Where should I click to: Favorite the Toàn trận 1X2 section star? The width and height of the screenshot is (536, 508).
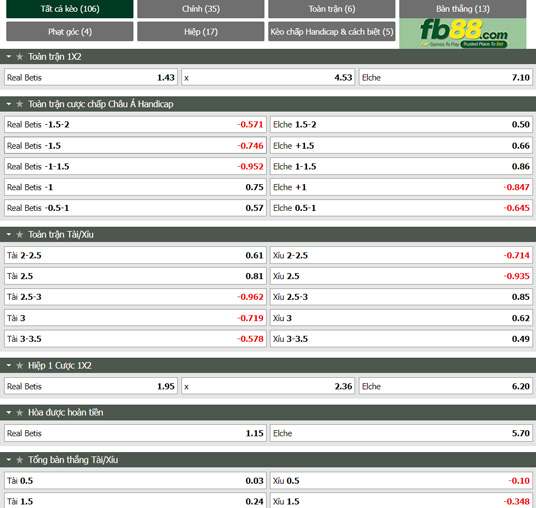[19, 57]
